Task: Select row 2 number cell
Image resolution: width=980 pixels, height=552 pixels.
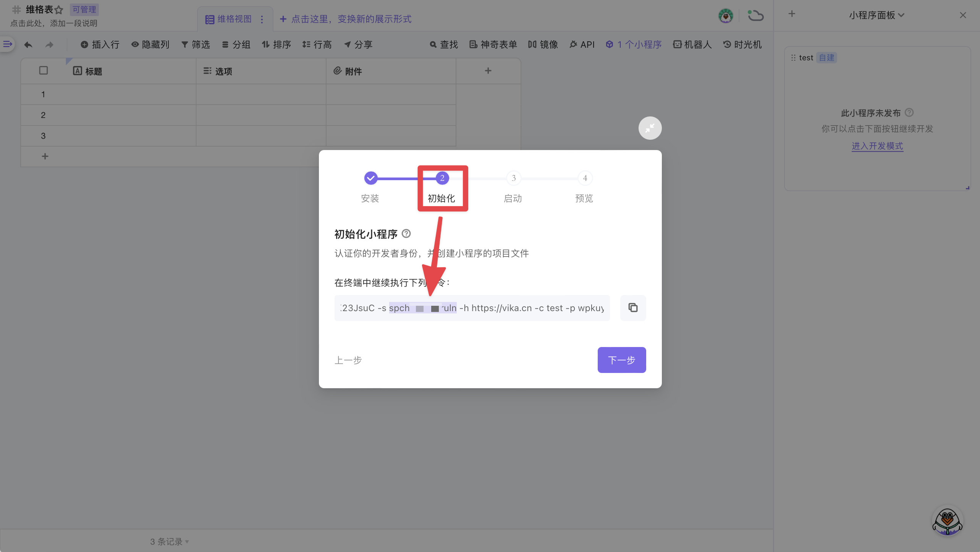Action: tap(43, 115)
